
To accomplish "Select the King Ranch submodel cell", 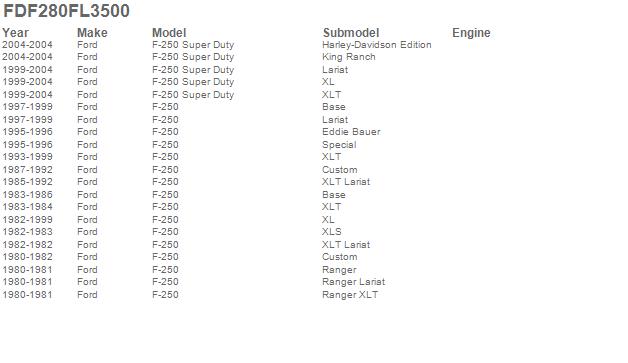I will [348, 57].
